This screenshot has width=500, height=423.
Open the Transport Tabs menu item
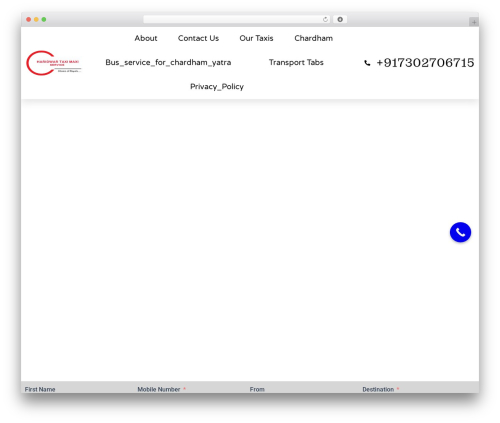pos(296,63)
